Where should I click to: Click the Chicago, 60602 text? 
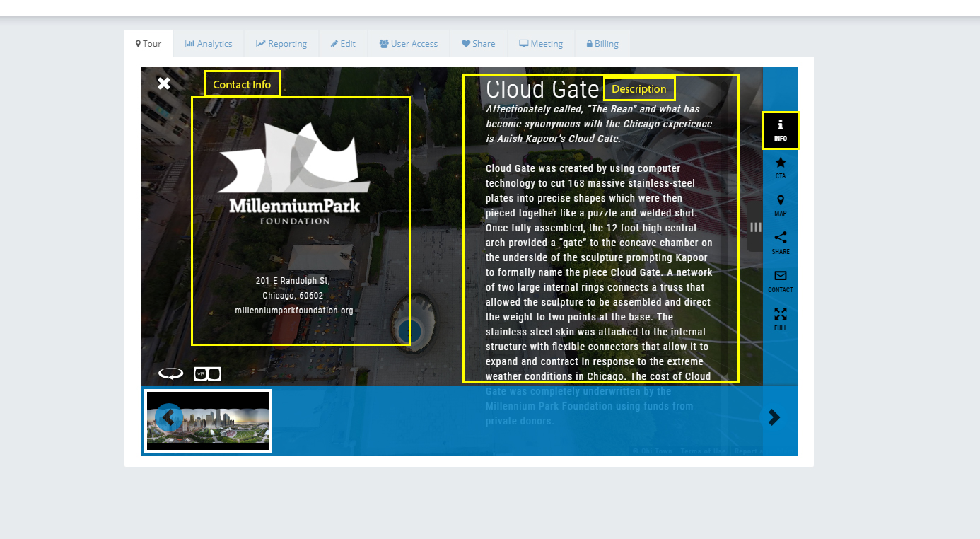(293, 296)
